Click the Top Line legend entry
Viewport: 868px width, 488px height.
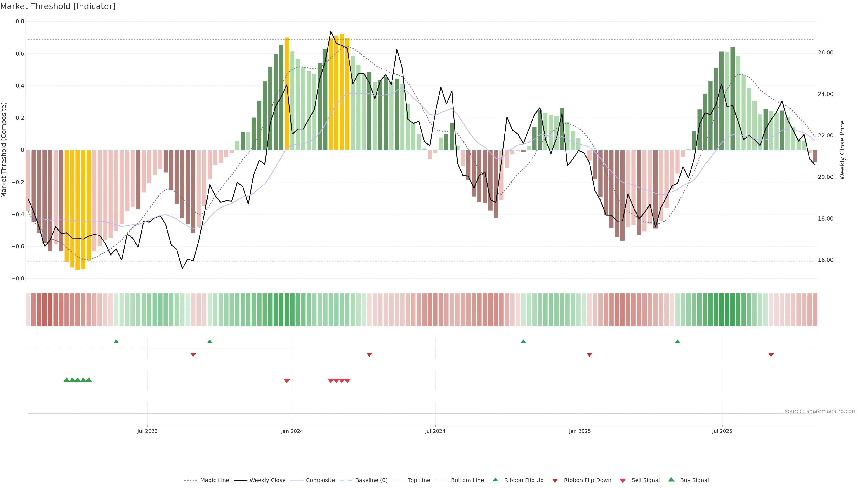419,480
